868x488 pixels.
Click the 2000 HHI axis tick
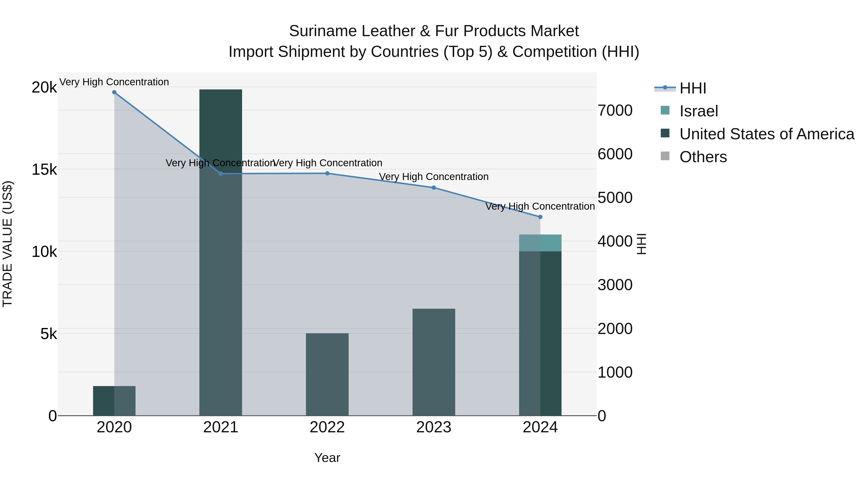[x=615, y=329]
